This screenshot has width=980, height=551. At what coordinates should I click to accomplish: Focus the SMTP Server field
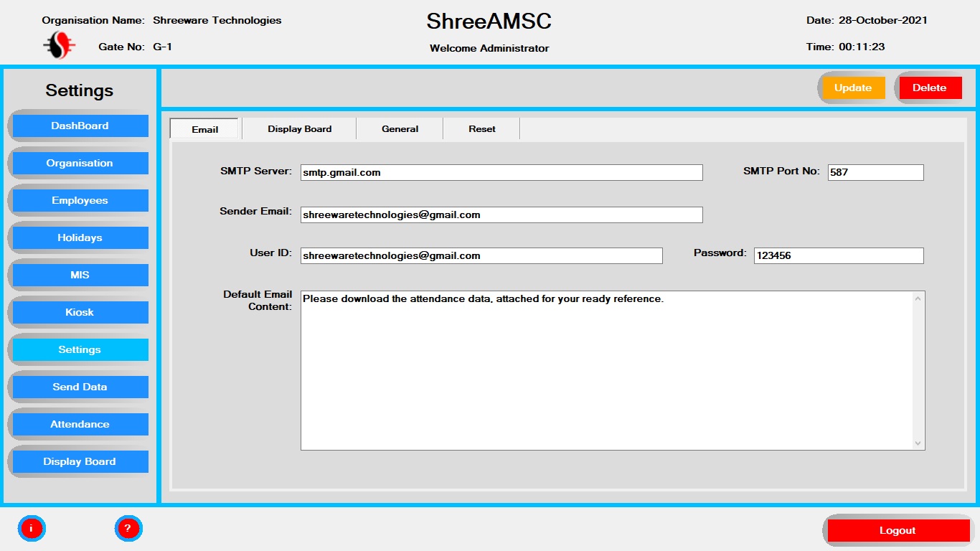501,172
